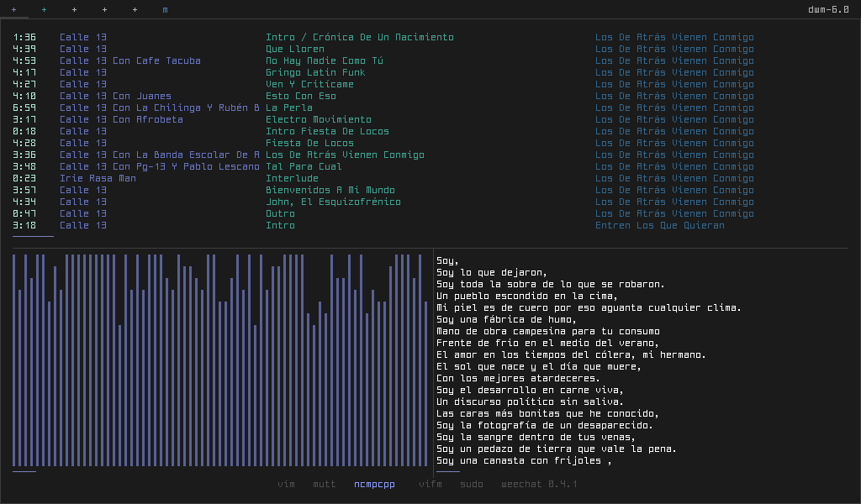Select the weechat 0.4.1 entry
The height and width of the screenshot is (504, 861).
pos(539,484)
